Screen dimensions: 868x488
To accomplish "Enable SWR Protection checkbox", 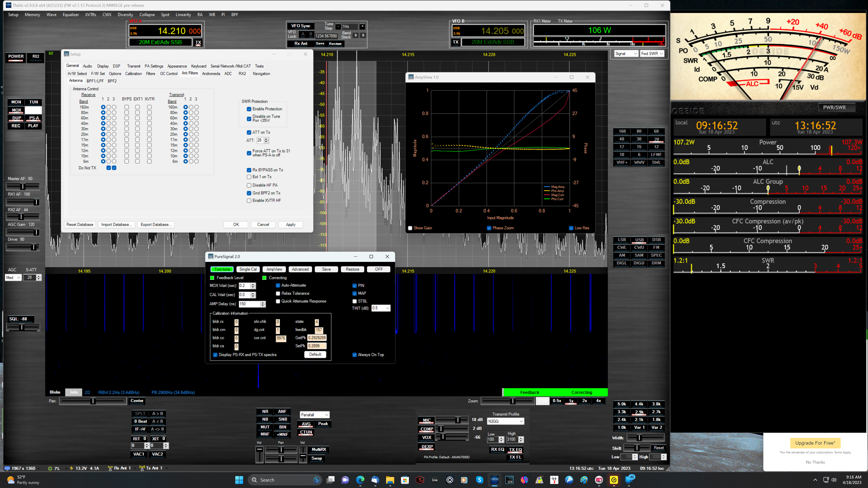I will pos(249,109).
